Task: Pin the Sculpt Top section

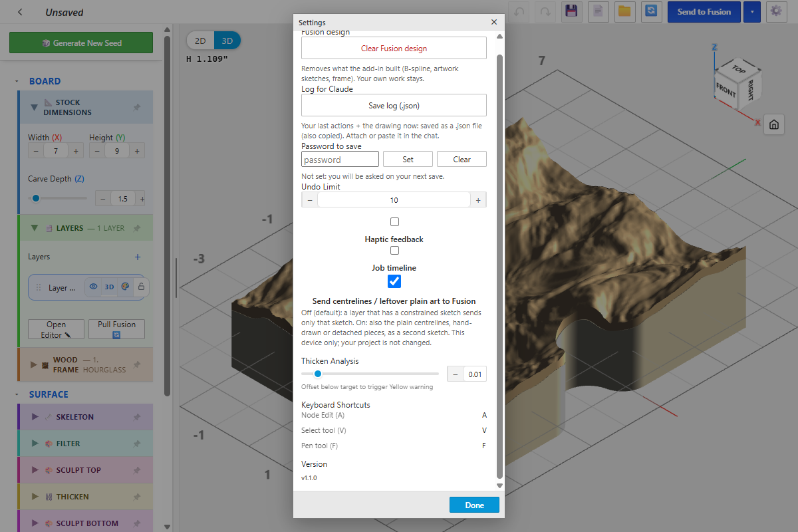Action: coord(137,470)
